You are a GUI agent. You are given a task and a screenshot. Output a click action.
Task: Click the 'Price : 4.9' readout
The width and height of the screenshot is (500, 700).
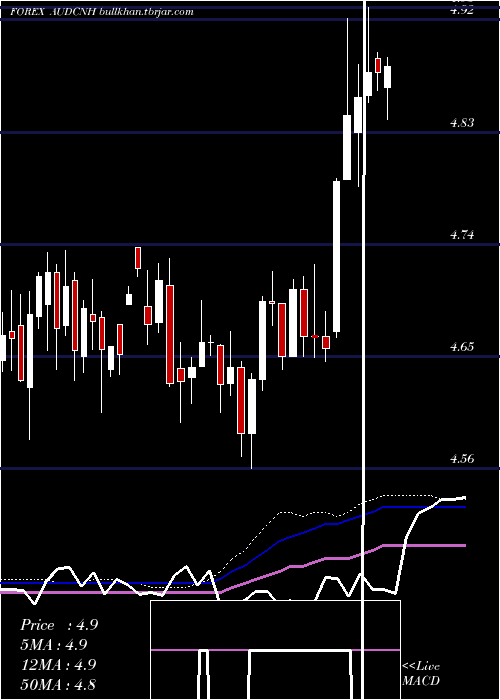pos(59,625)
